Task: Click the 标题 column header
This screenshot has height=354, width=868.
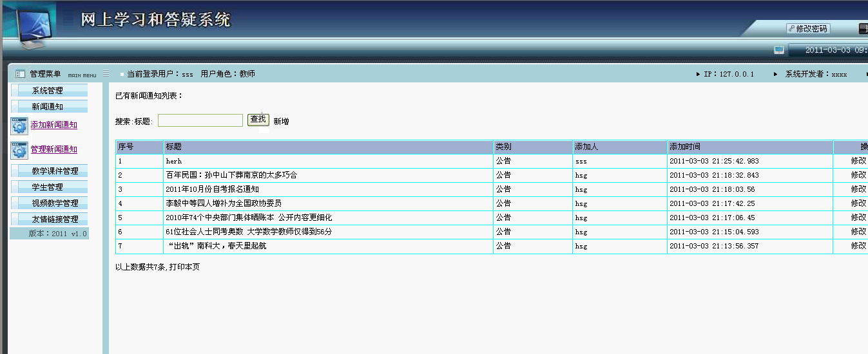Action: pyautogui.click(x=329, y=147)
